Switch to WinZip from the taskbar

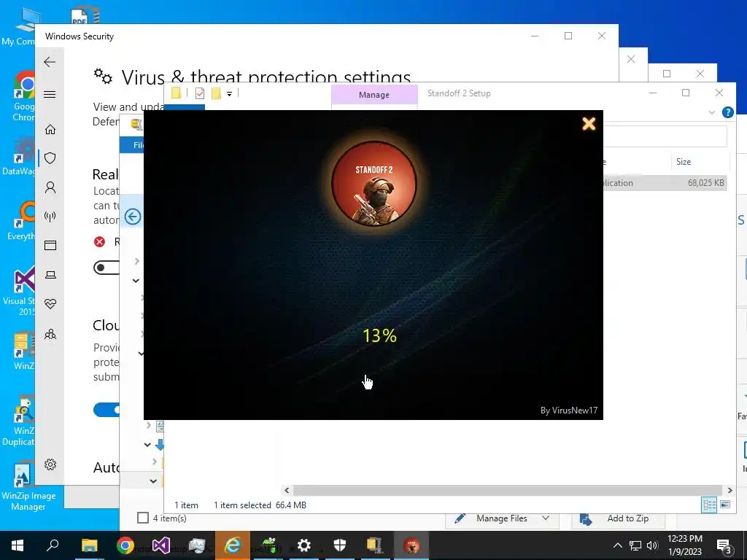pos(375,545)
